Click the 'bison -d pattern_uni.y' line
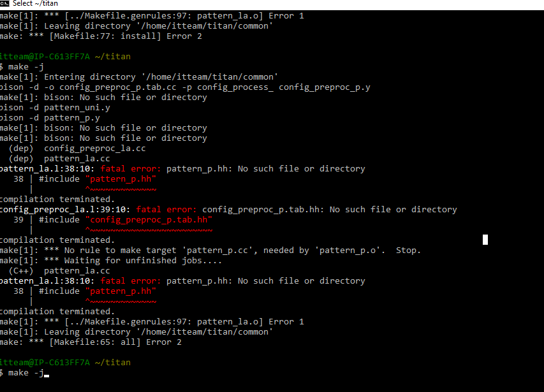Image resolution: width=544 pixels, height=392 pixels. 55,108
